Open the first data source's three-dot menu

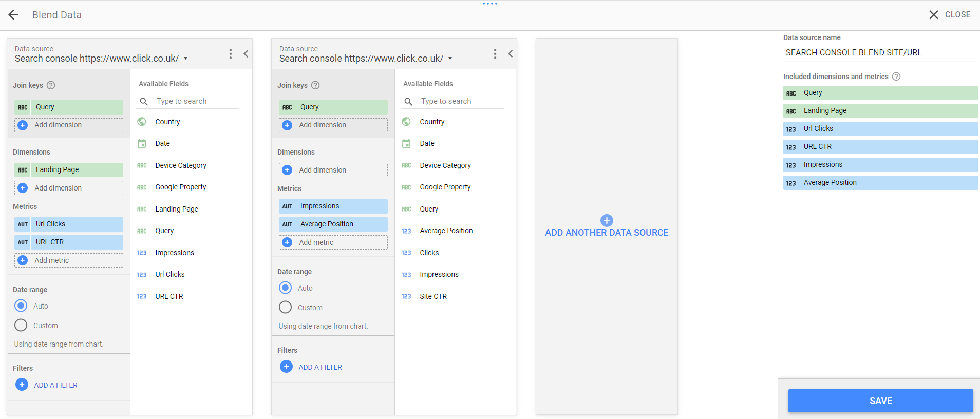pos(231,54)
